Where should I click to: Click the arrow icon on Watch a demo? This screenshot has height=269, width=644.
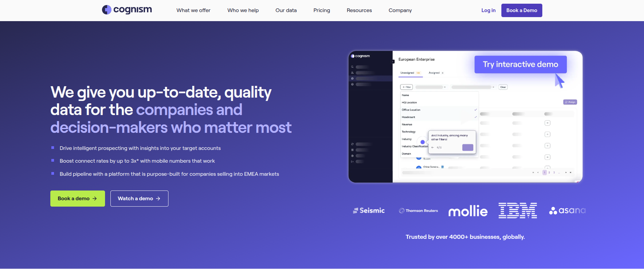158,199
